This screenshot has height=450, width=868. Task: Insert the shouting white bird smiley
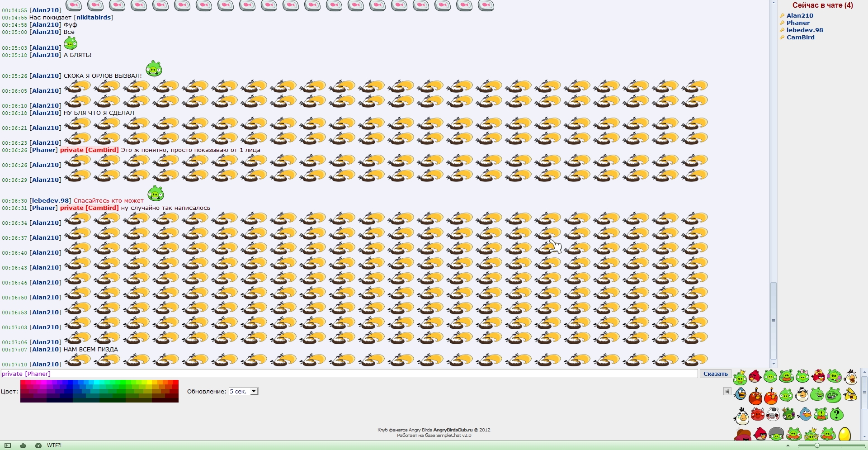[x=850, y=377]
